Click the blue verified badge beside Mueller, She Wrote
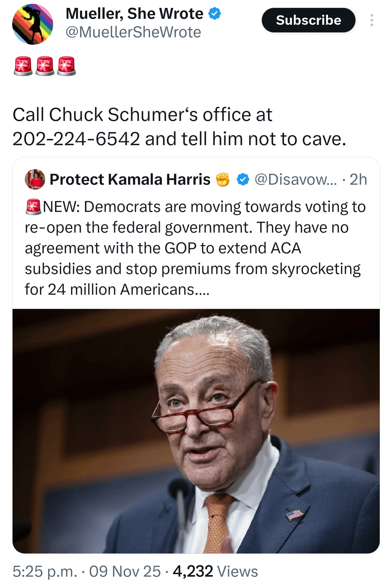Image resolution: width=392 pixels, height=581 pixels. click(215, 14)
